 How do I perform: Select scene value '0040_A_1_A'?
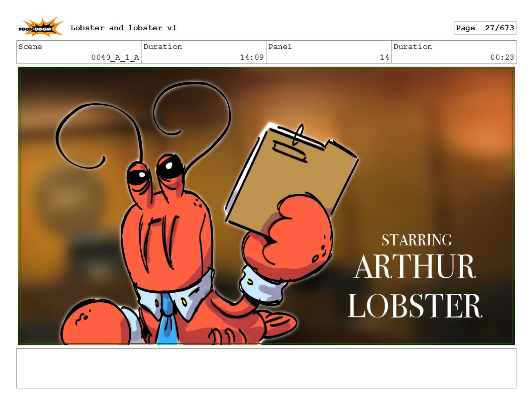tap(115, 57)
